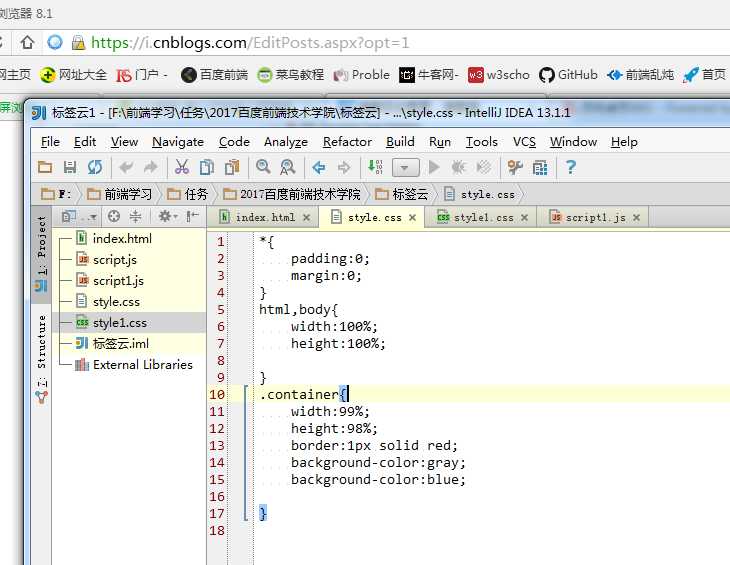
Task: Click the Debug bug icon
Action: pyautogui.click(x=459, y=167)
